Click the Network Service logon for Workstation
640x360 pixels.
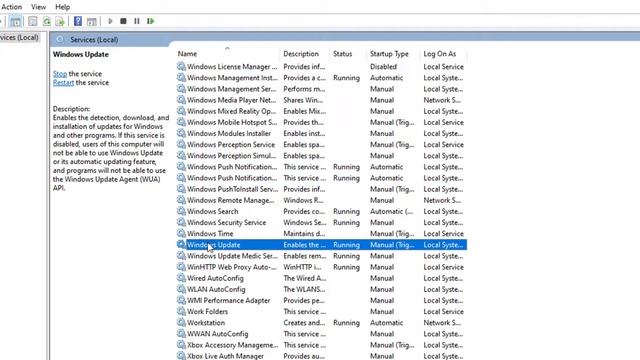click(x=442, y=322)
